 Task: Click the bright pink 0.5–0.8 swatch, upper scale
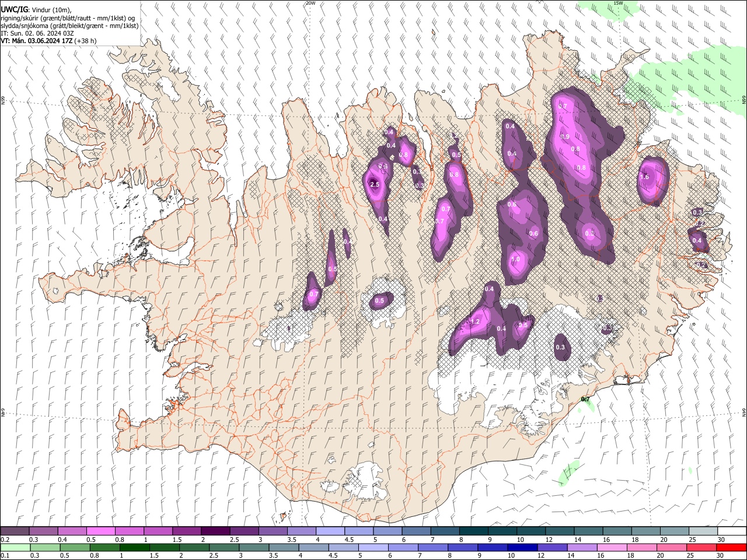(100, 531)
